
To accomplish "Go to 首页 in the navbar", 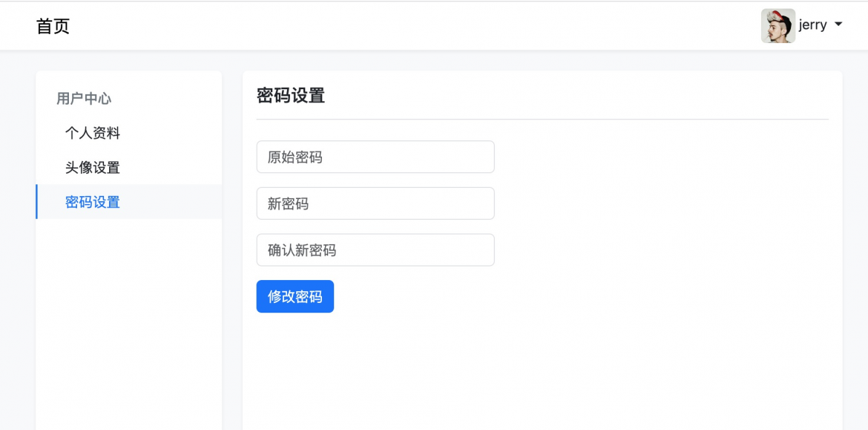I will pyautogui.click(x=53, y=26).
